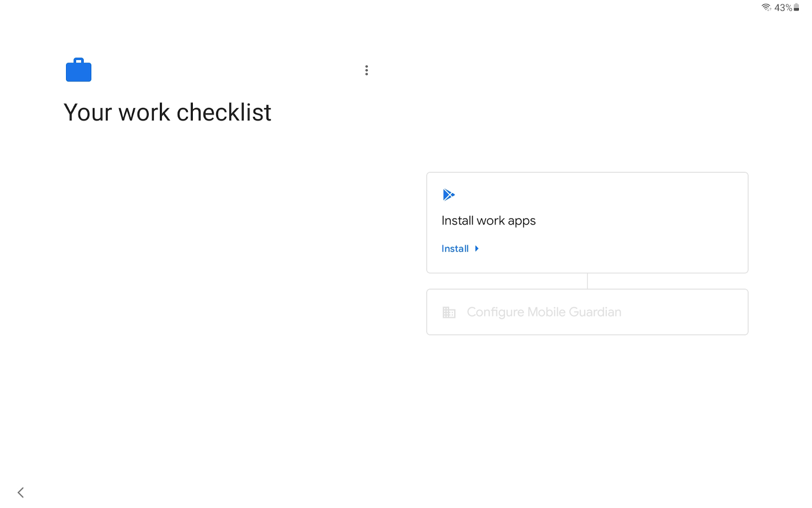Tap the Wi-Fi status icon
Screen dimensions: 812x508
click(x=766, y=7)
